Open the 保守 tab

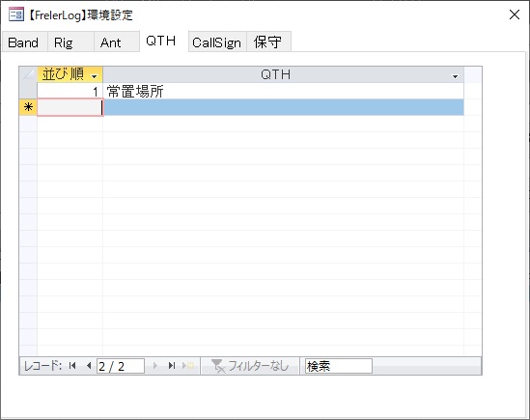pos(267,42)
